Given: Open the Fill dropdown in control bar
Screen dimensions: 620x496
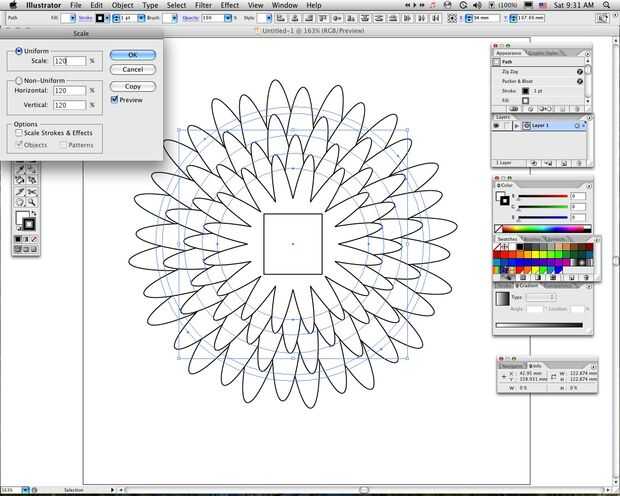Looking at the screenshot, I should pyautogui.click(x=73, y=18).
